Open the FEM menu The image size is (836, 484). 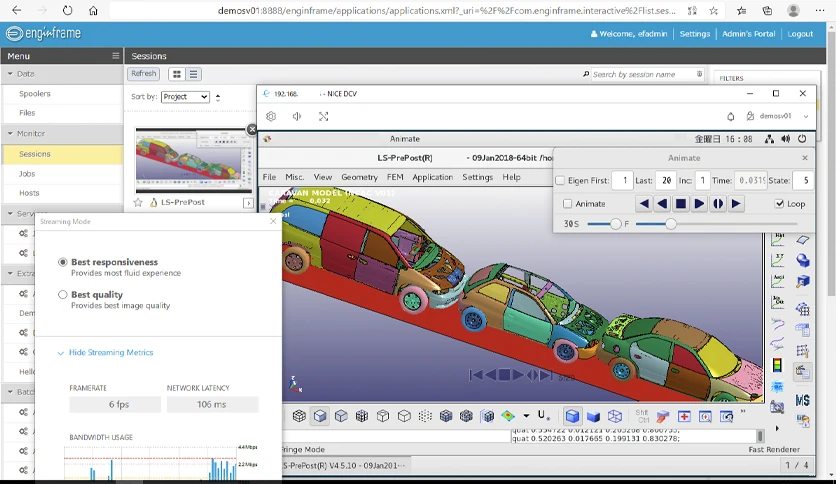coord(395,177)
